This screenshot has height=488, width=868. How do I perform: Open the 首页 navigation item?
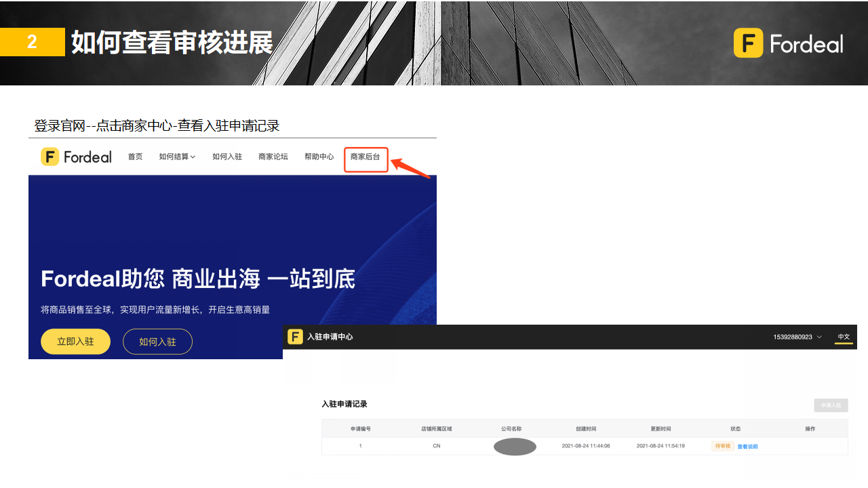tap(136, 157)
